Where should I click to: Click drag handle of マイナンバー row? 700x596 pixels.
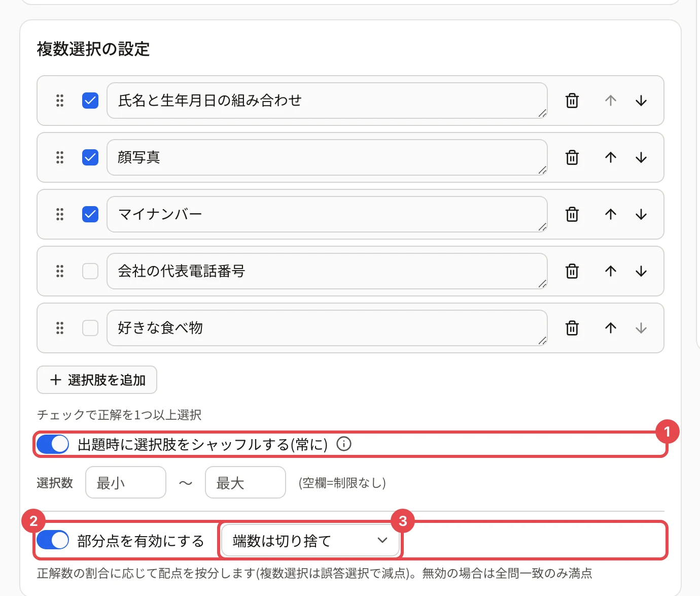click(60, 214)
